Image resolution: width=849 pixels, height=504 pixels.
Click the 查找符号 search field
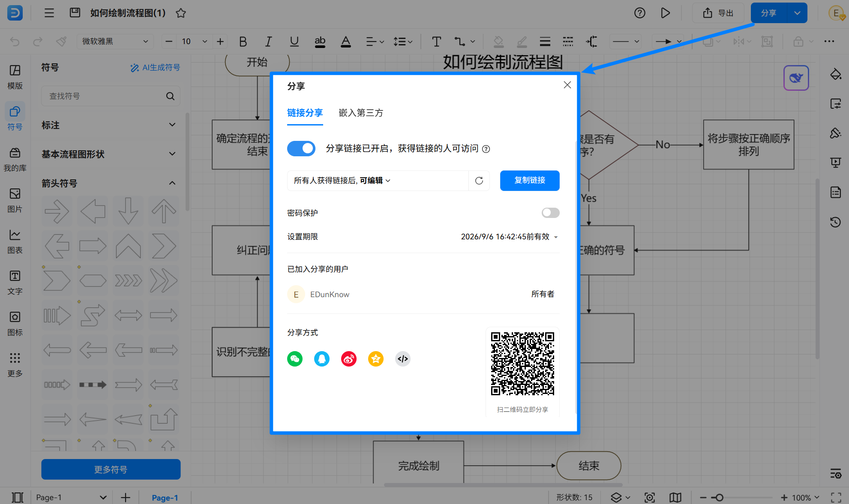tap(111, 96)
